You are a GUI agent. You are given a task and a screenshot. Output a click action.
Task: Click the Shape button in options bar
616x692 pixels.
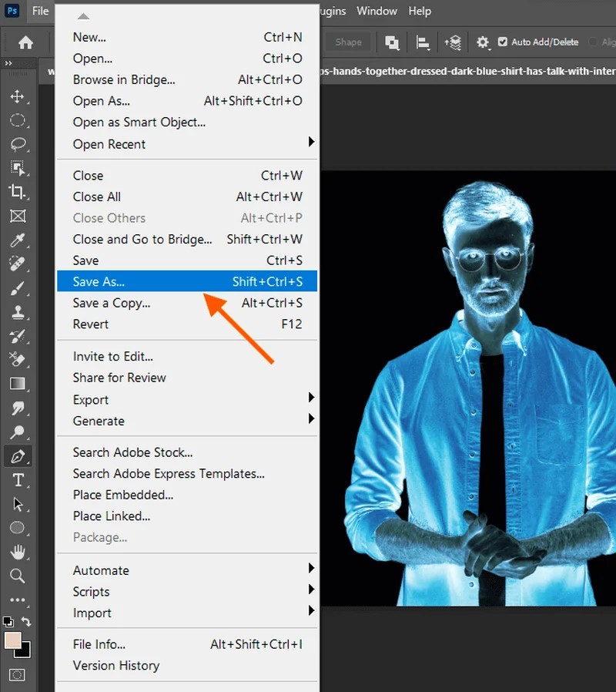[x=348, y=42]
